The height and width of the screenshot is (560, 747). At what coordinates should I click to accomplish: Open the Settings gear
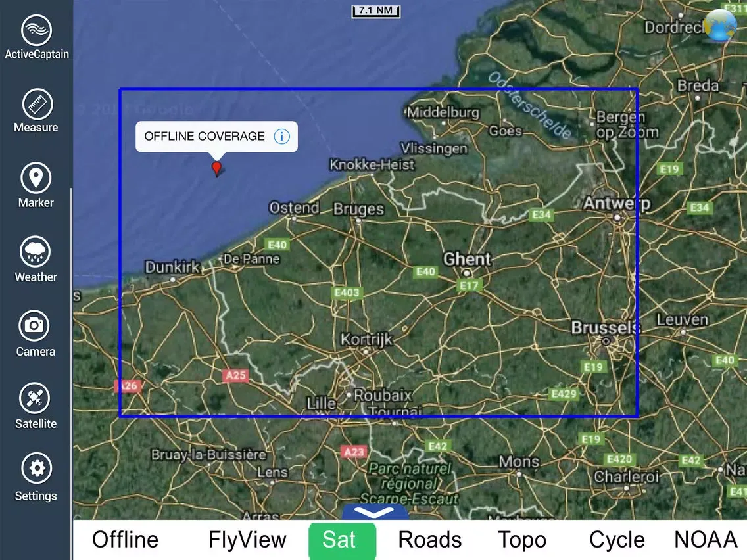[36, 478]
